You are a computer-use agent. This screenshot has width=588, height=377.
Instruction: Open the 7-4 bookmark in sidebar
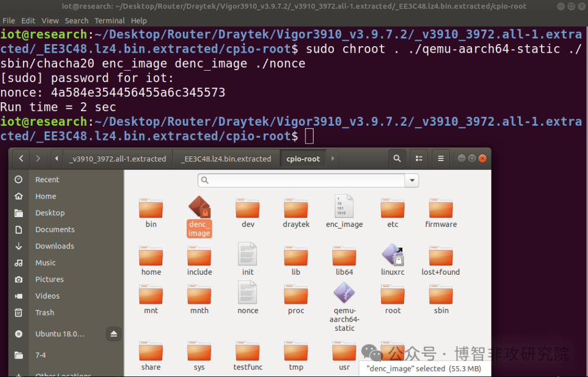click(66, 355)
